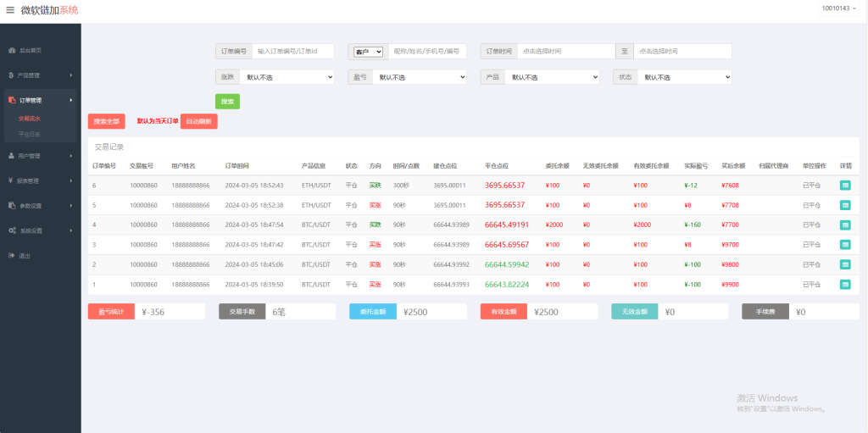Open details icon for order 1

pyautogui.click(x=845, y=284)
